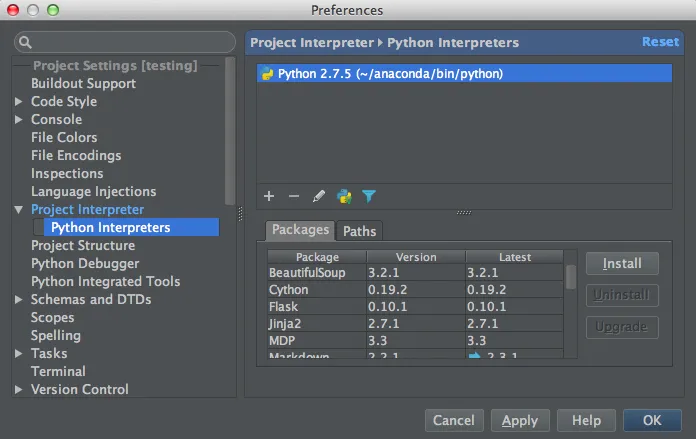Expand the Console settings node
Image resolution: width=696 pixels, height=439 pixels.
pyautogui.click(x=19, y=120)
